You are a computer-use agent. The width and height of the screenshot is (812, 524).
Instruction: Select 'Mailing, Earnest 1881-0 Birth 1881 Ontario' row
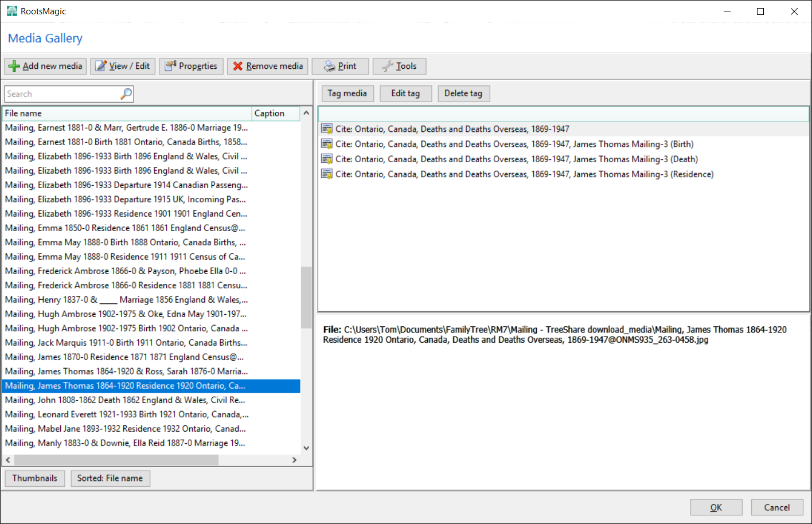click(x=151, y=142)
